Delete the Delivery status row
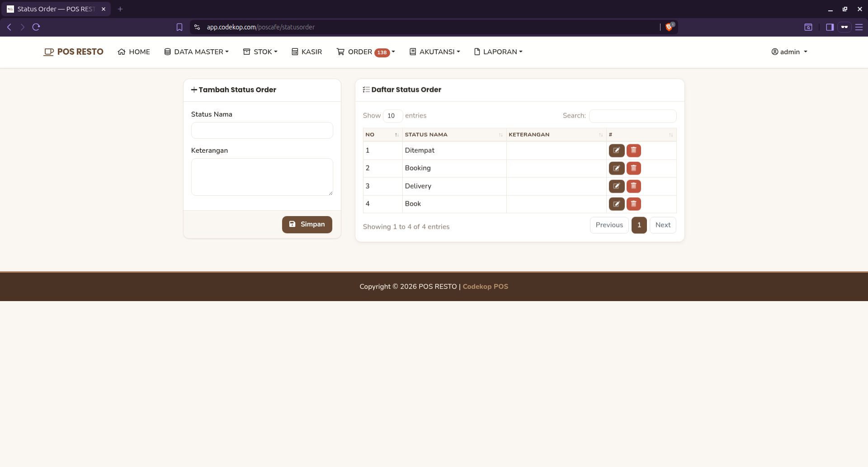This screenshot has width=868, height=467. pos(634,186)
